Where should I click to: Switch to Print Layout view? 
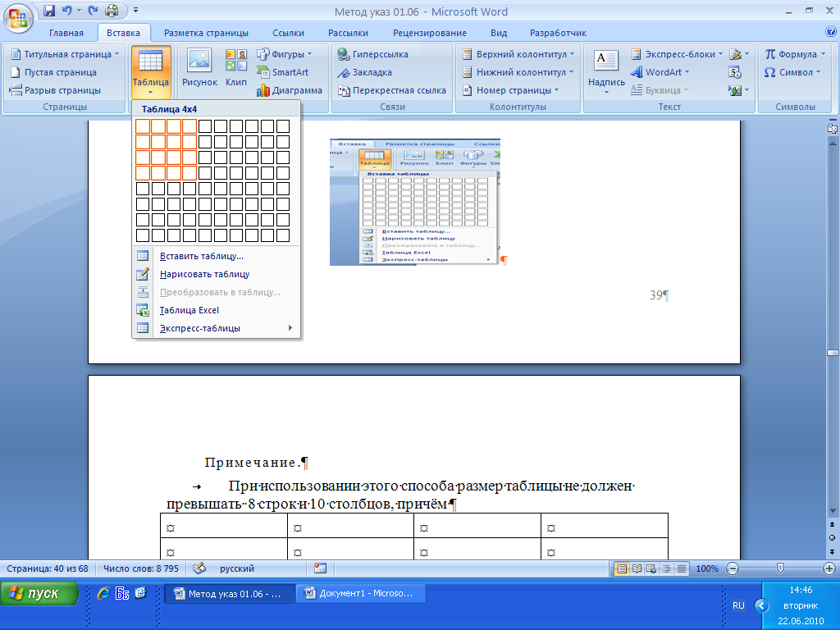[622, 568]
